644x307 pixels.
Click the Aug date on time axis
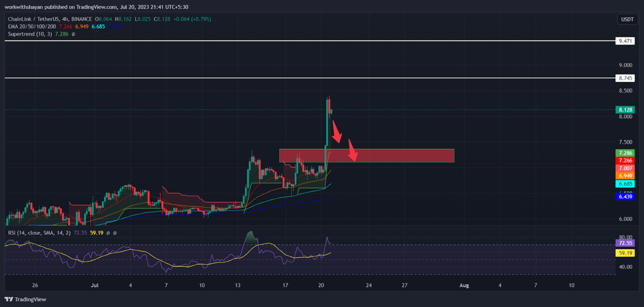pos(463,285)
